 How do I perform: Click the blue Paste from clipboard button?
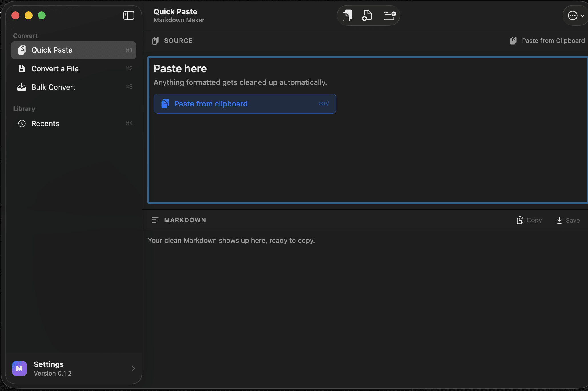(245, 104)
